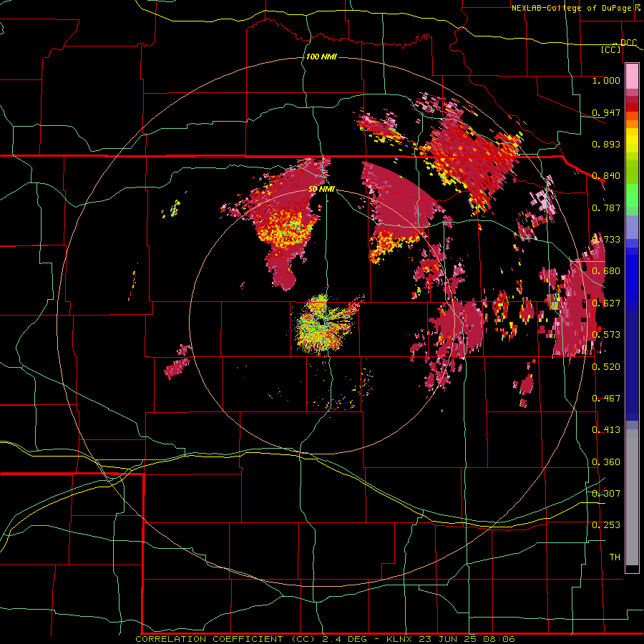Click the 0.307 scale value
This screenshot has height=644, width=644.
pos(606,493)
